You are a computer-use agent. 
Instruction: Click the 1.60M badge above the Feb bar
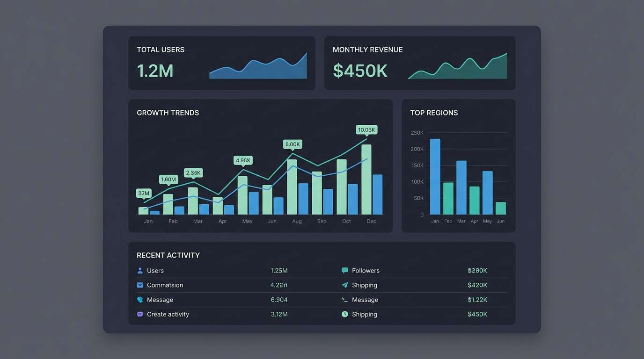click(x=168, y=179)
